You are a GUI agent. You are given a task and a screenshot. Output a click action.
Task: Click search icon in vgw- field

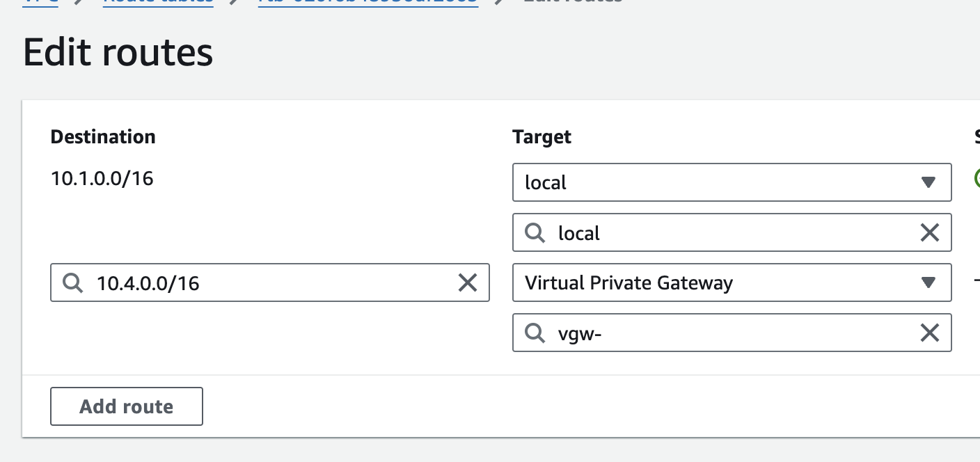coord(535,333)
